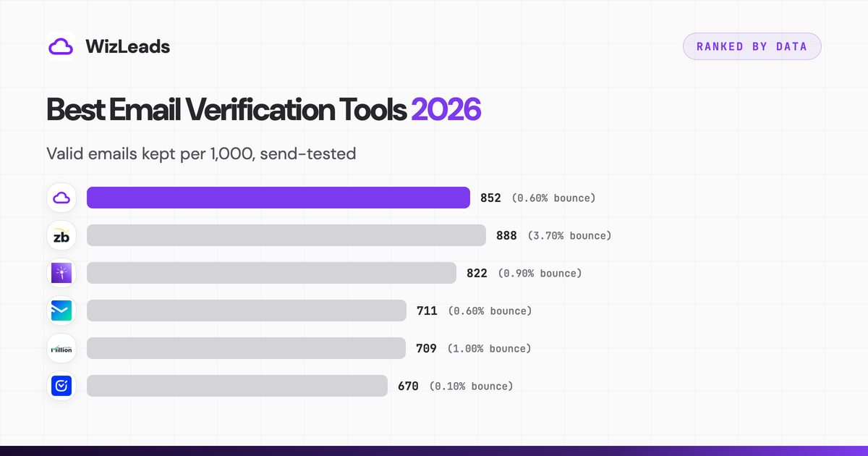Click the gray bar for value 711

pos(247,311)
